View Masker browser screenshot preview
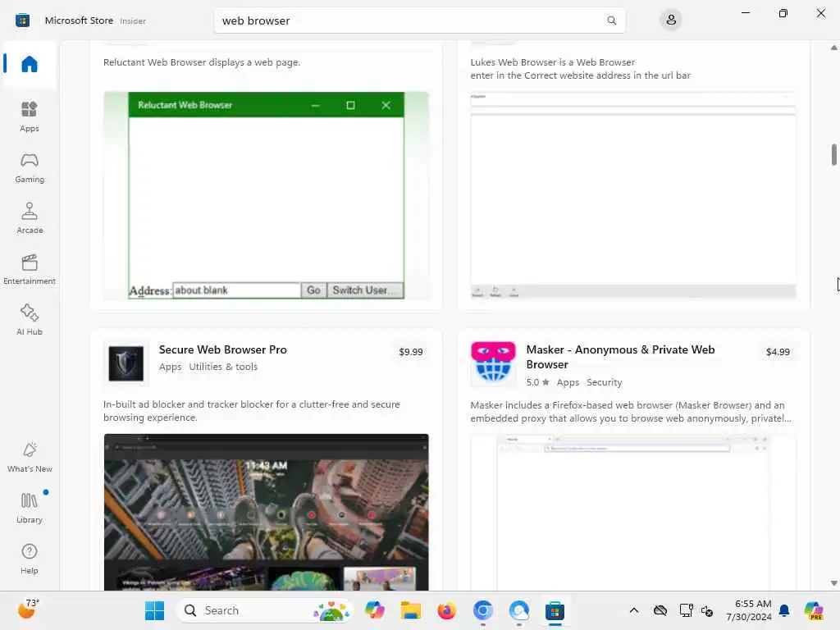 click(633, 513)
